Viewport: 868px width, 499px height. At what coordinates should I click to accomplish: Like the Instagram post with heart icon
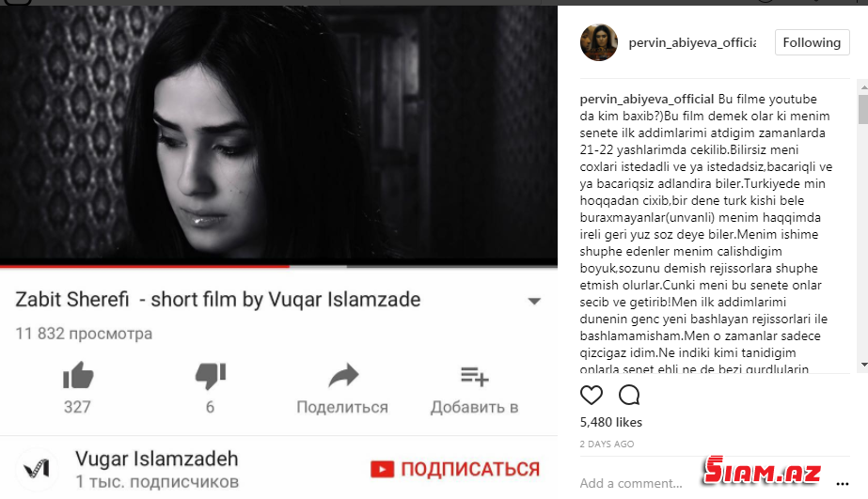(x=592, y=395)
